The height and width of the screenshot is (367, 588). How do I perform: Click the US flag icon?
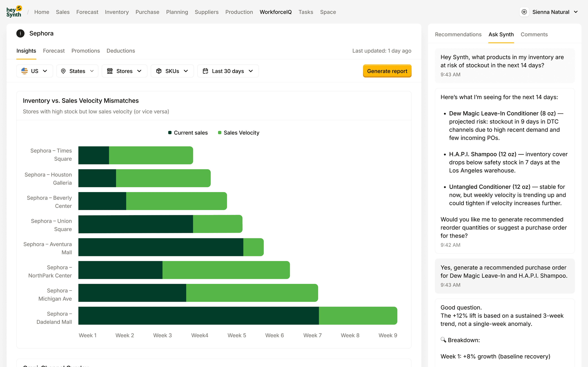[24, 71]
